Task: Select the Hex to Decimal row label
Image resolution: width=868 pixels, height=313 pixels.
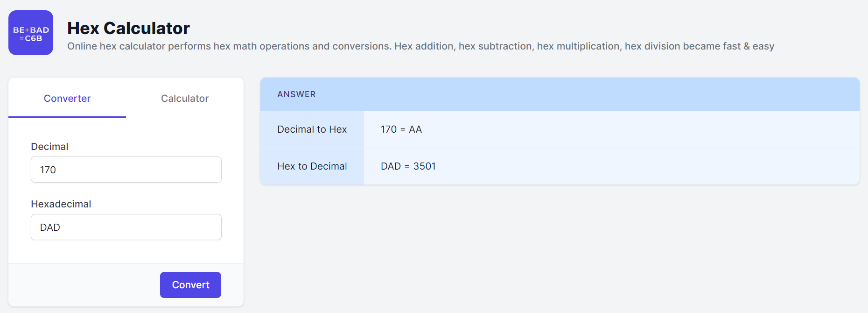Action: coord(312,166)
